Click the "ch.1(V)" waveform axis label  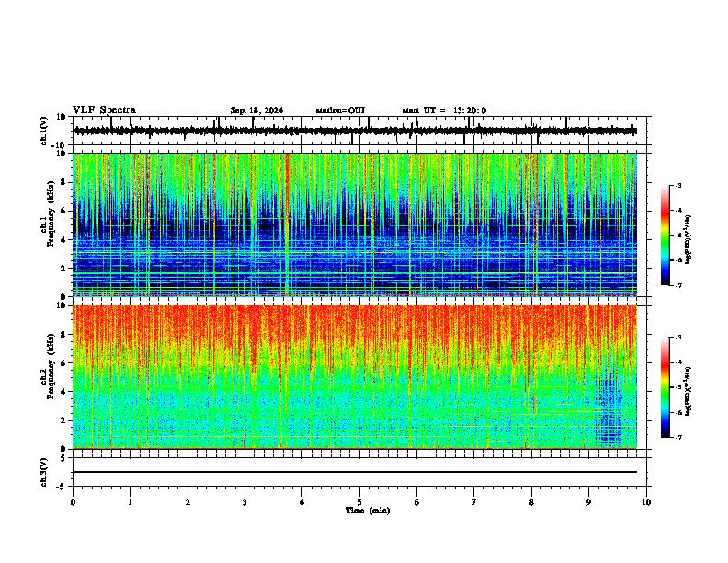coord(44,131)
